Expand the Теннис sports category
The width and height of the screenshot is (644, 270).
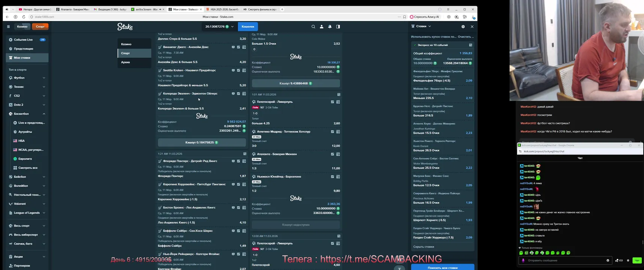pos(44,87)
